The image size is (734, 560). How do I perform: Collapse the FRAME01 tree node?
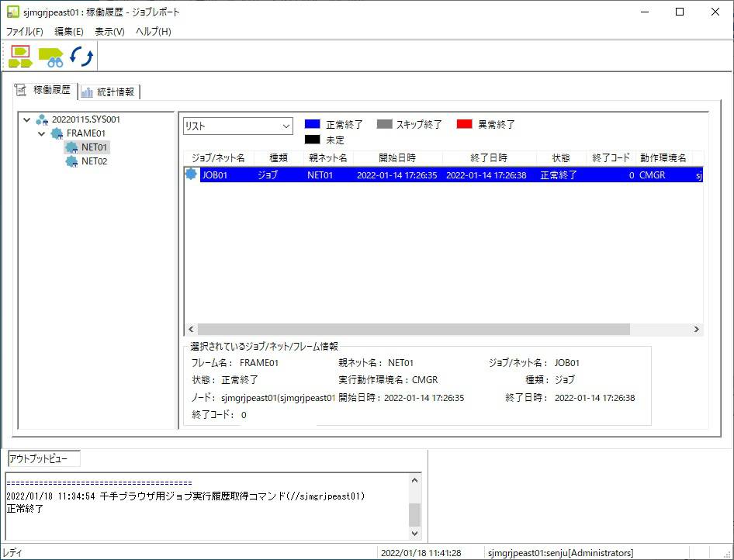point(42,134)
